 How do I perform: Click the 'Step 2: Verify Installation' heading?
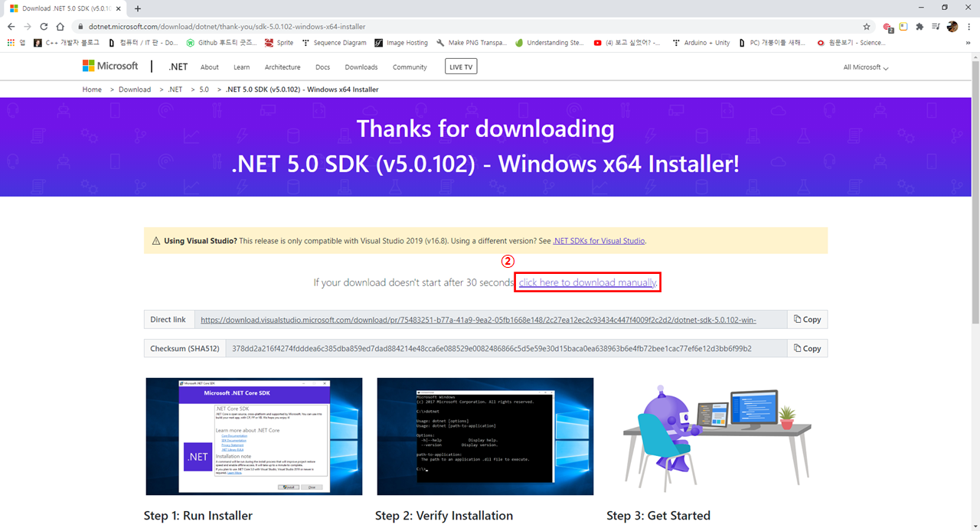click(444, 516)
